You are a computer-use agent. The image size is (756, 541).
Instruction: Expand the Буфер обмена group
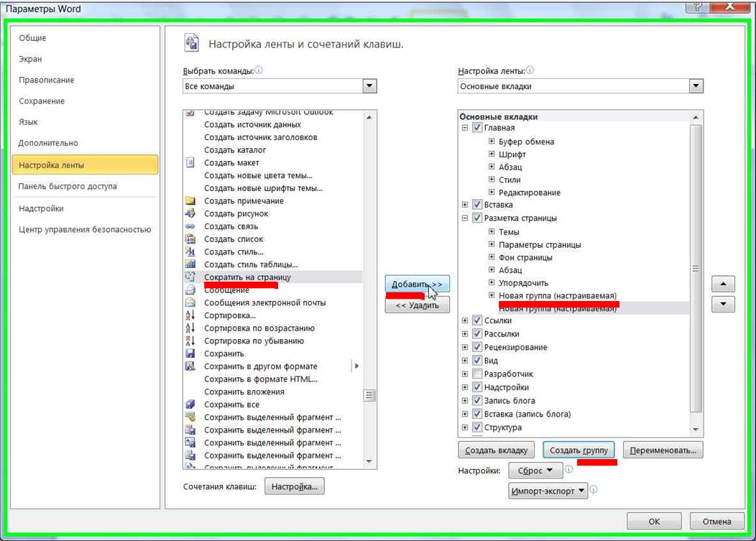(492, 142)
